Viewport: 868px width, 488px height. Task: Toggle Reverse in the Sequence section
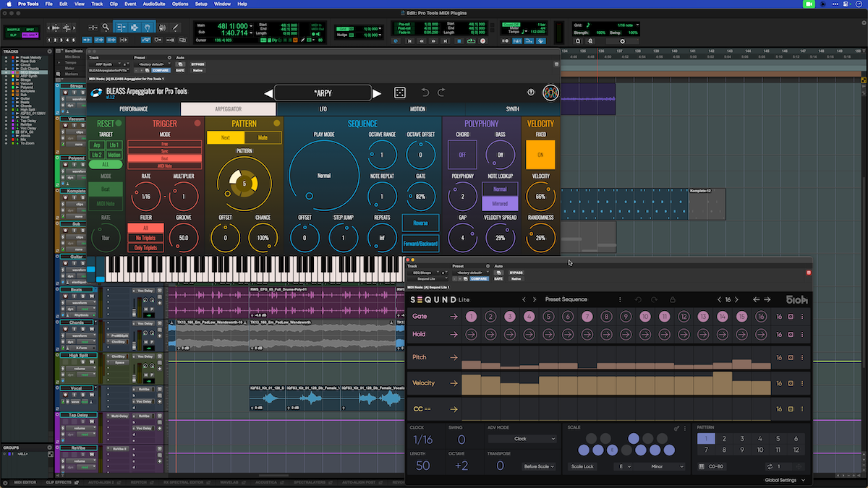tap(420, 223)
